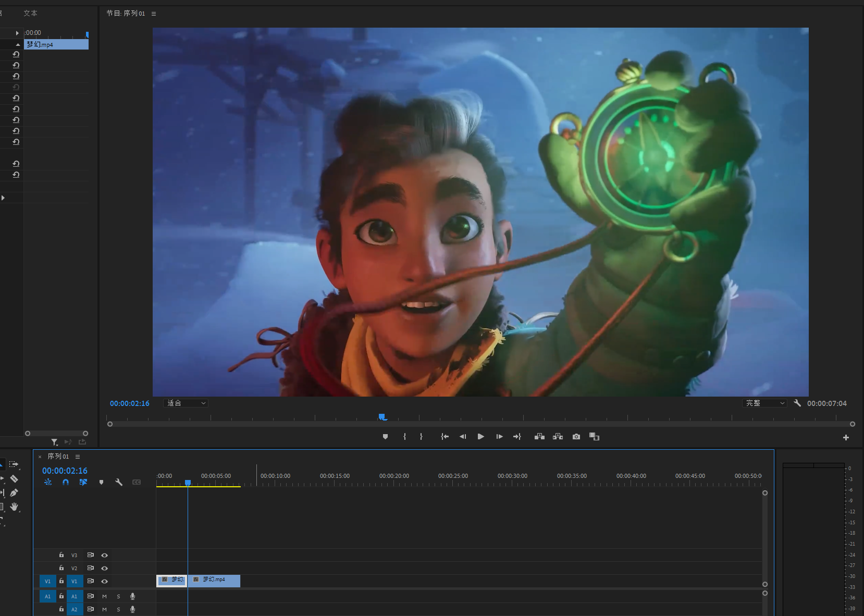Open the 序列 01 Program Monitor panel menu
Screen dimensions: 864x616
click(x=154, y=14)
